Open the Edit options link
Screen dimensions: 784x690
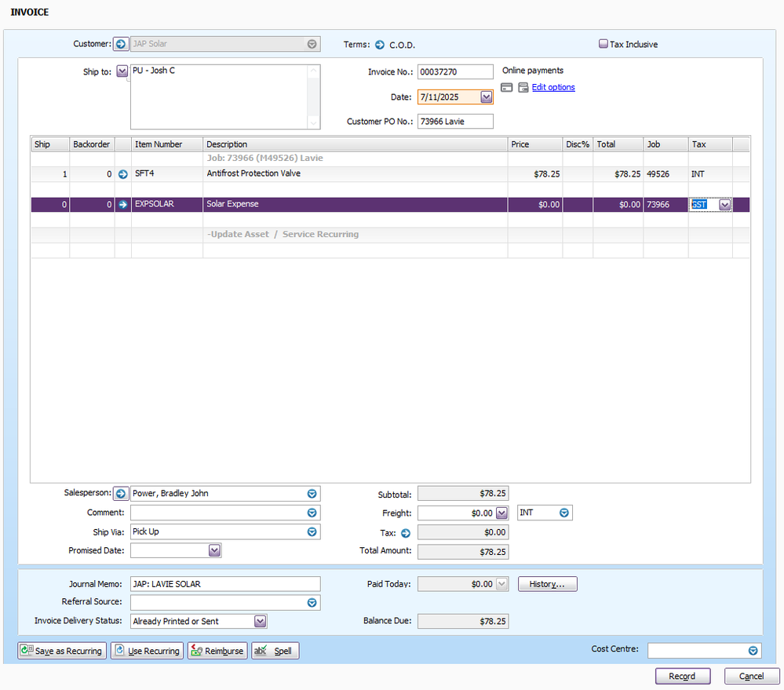click(x=553, y=88)
